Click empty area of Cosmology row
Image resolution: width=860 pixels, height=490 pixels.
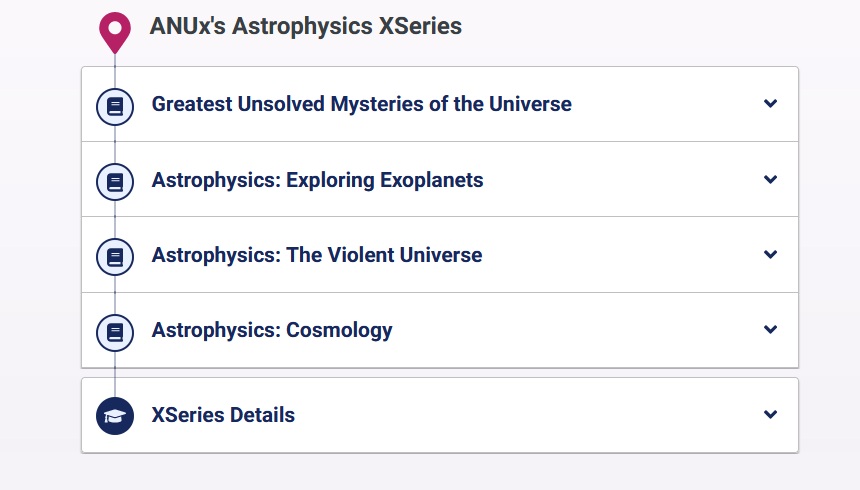pyautogui.click(x=580, y=330)
